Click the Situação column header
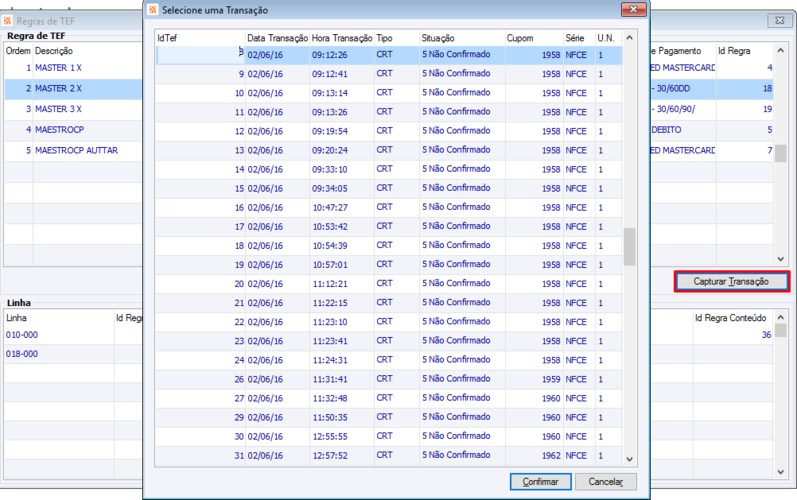797x500 pixels. 462,38
